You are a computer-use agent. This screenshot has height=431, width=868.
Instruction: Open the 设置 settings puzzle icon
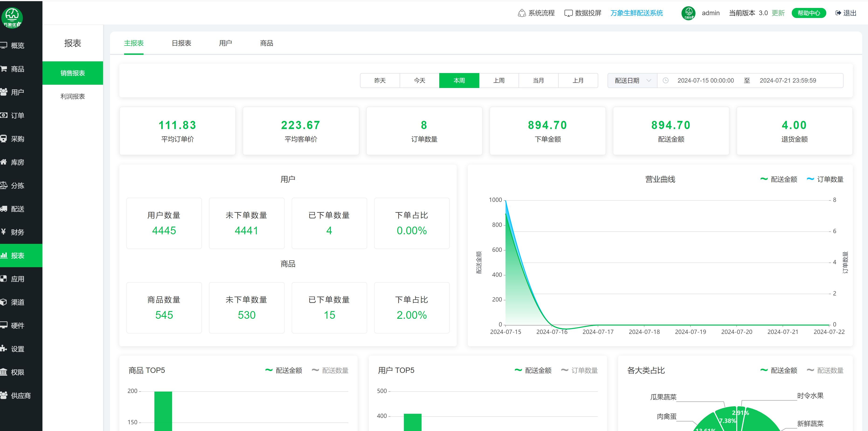tap(3, 349)
